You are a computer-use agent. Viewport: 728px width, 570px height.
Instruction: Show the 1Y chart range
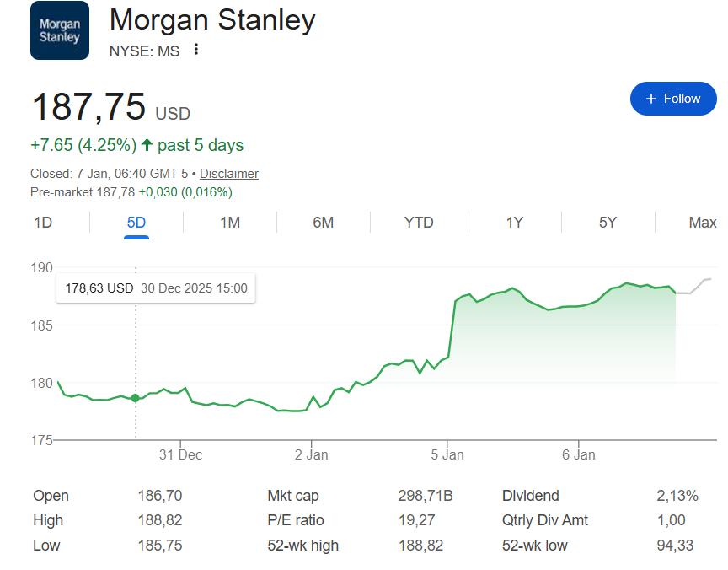click(514, 223)
